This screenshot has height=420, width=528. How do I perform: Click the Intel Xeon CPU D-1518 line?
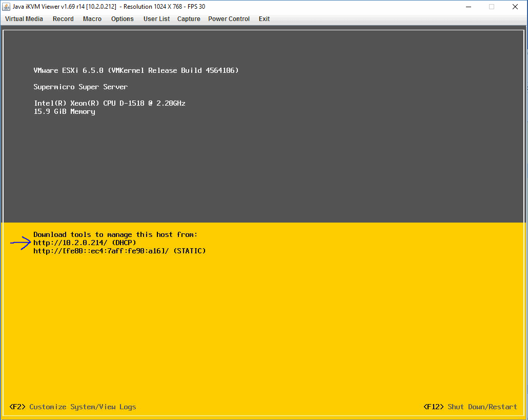tap(109, 103)
